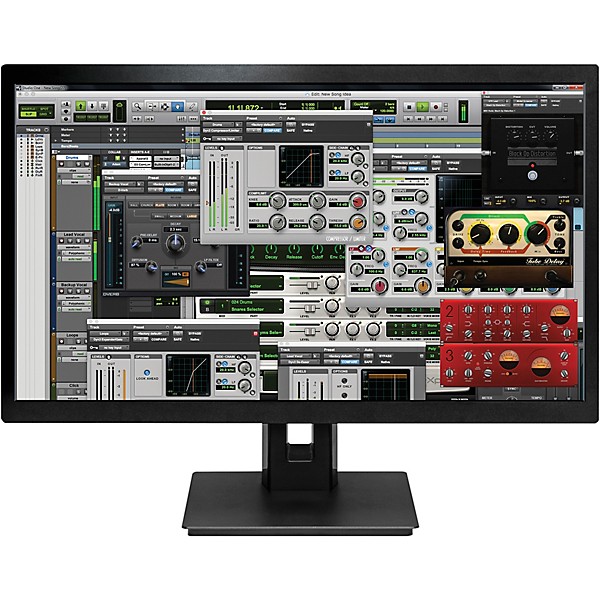
Task: Click the transport Fast Forward button
Action: 430,119
